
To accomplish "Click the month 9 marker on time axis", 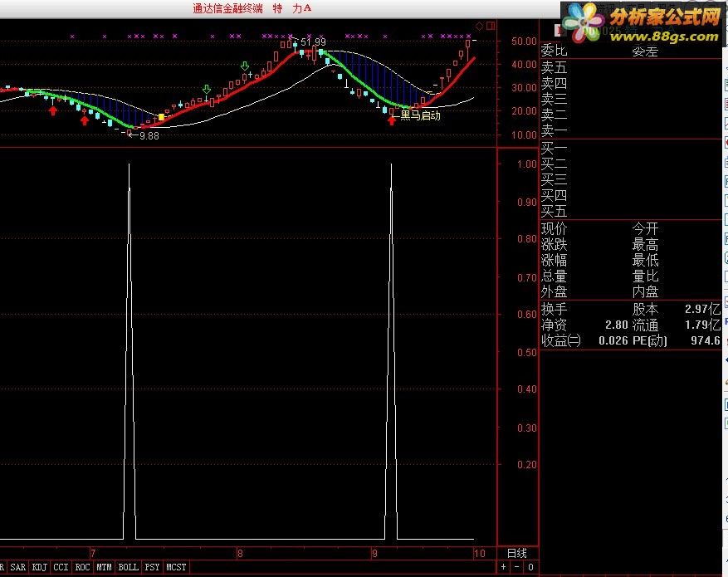I will [x=374, y=553].
